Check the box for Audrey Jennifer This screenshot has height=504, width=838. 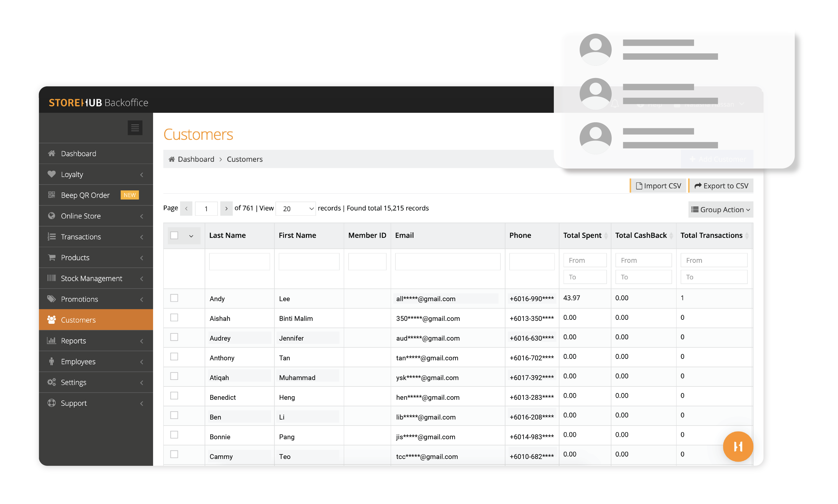tap(174, 337)
